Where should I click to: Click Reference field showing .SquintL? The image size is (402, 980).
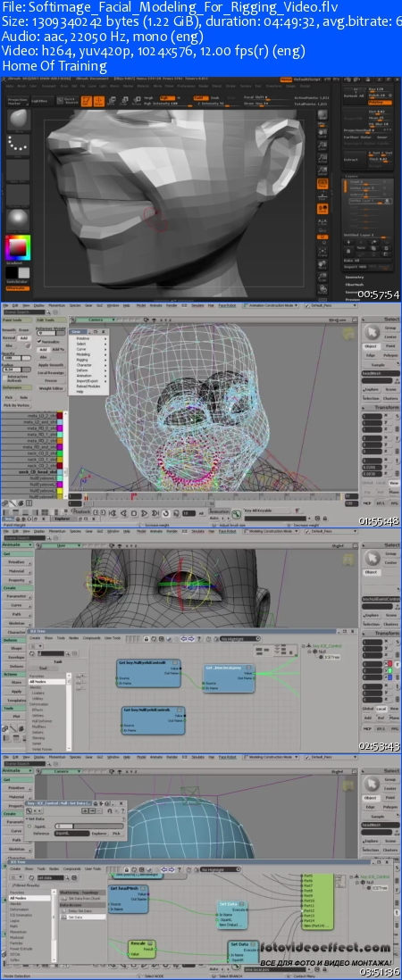coord(71,833)
